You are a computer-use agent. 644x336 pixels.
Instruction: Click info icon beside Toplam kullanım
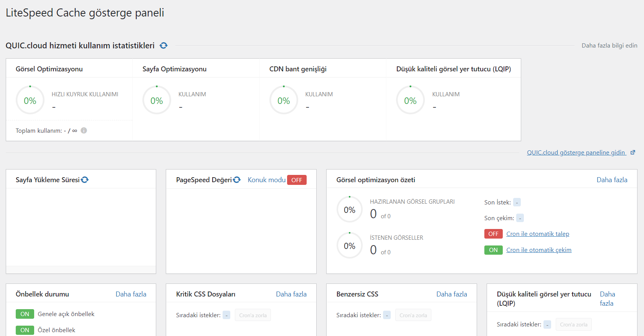[x=84, y=130]
